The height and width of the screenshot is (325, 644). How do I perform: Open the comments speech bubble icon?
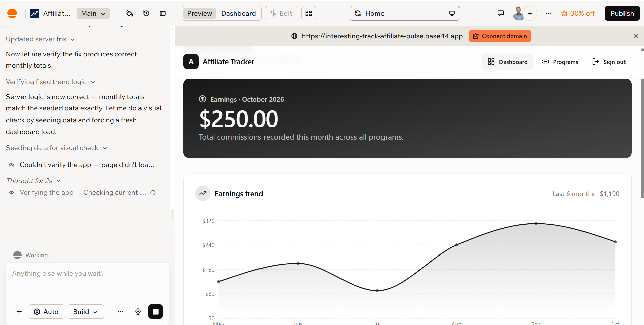(501, 13)
